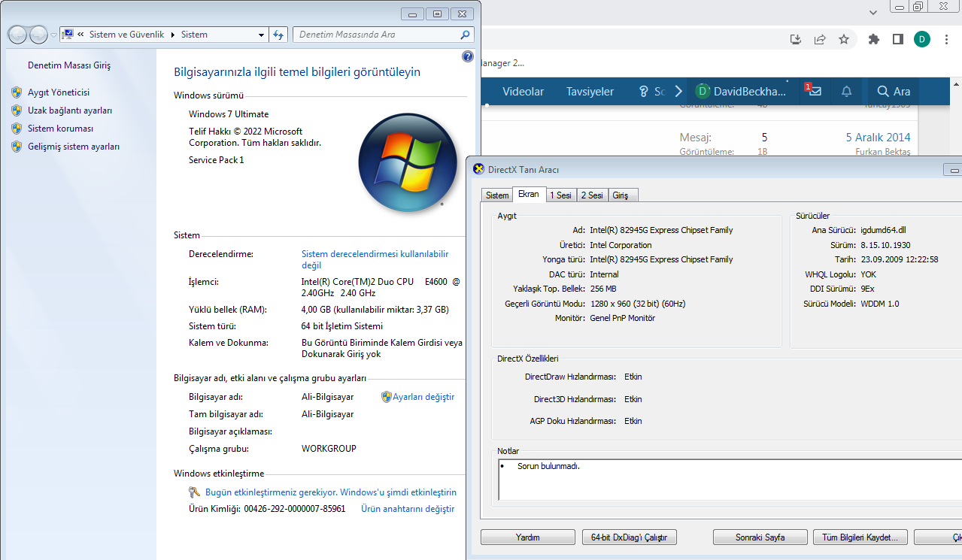Screen dimensions: 962x560
Task: Click 64-bit DxDiag'ı Çalıştır button
Action: (630, 537)
